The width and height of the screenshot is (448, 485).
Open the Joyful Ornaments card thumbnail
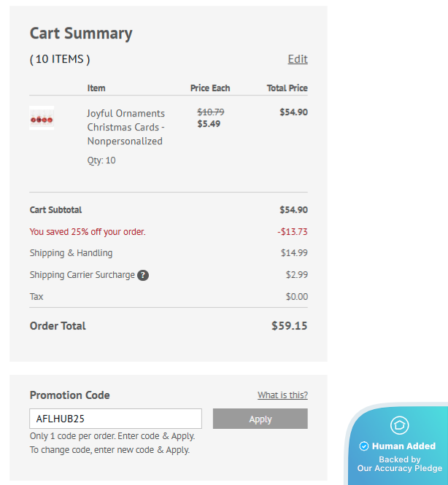42,119
